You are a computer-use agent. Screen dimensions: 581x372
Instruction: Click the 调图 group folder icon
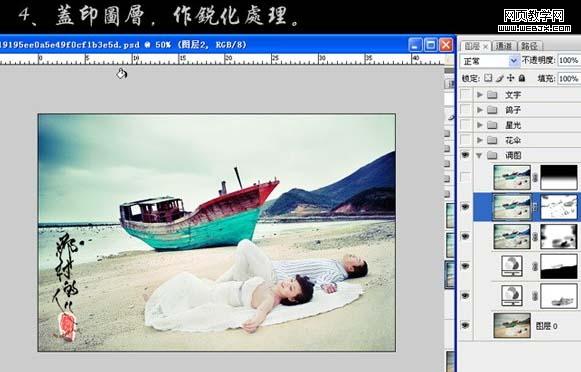[492, 156]
